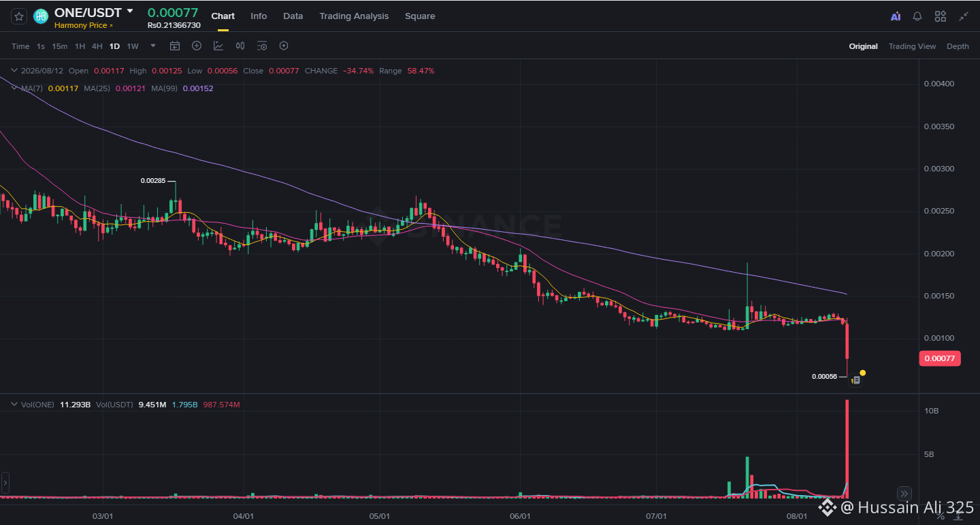Click the Vol(ONE) volume label
This screenshot has height=525, width=980.
(x=37, y=405)
